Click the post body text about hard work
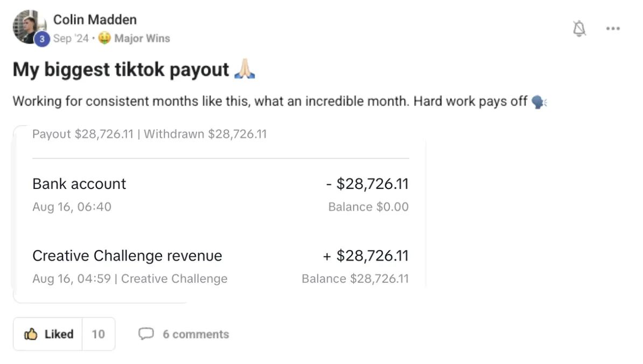 point(269,101)
